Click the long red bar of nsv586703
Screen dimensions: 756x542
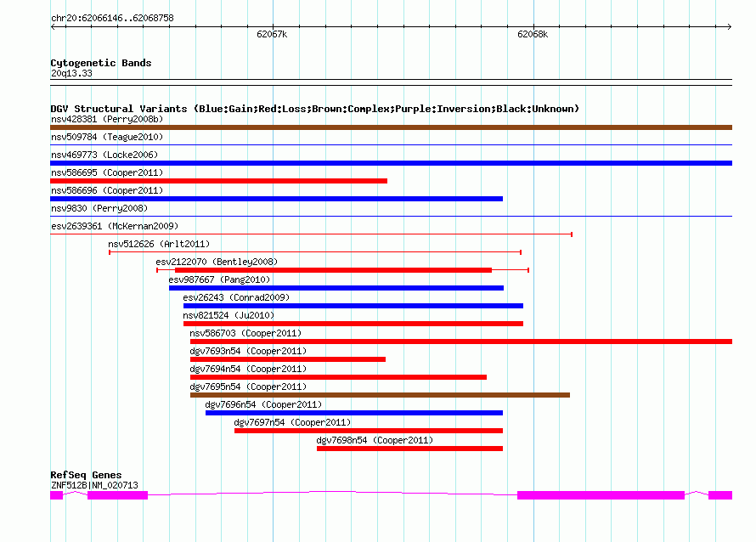tap(461, 342)
